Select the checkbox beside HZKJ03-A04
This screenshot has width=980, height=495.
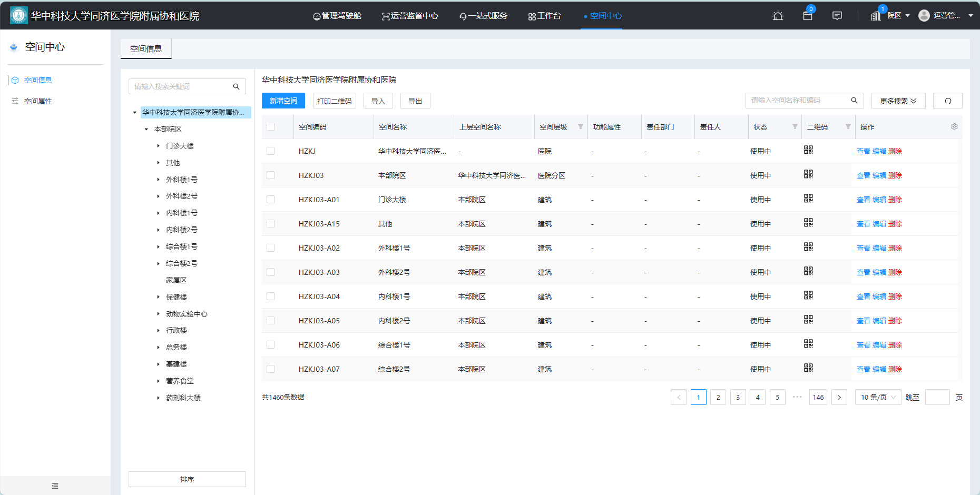pyautogui.click(x=271, y=296)
